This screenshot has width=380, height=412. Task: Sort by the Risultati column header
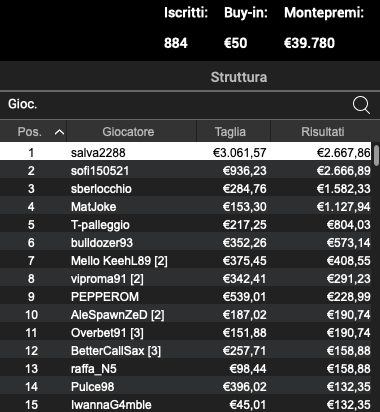(323, 132)
